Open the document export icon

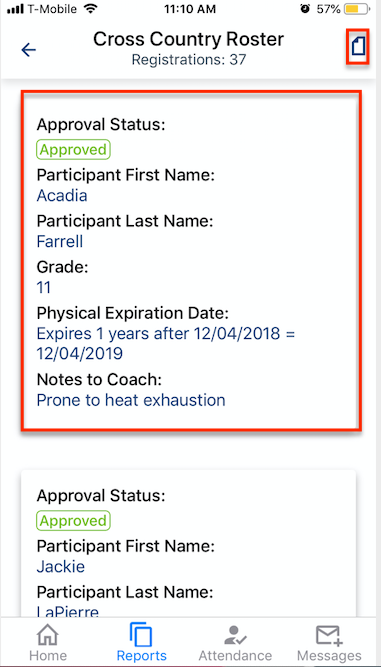358,47
